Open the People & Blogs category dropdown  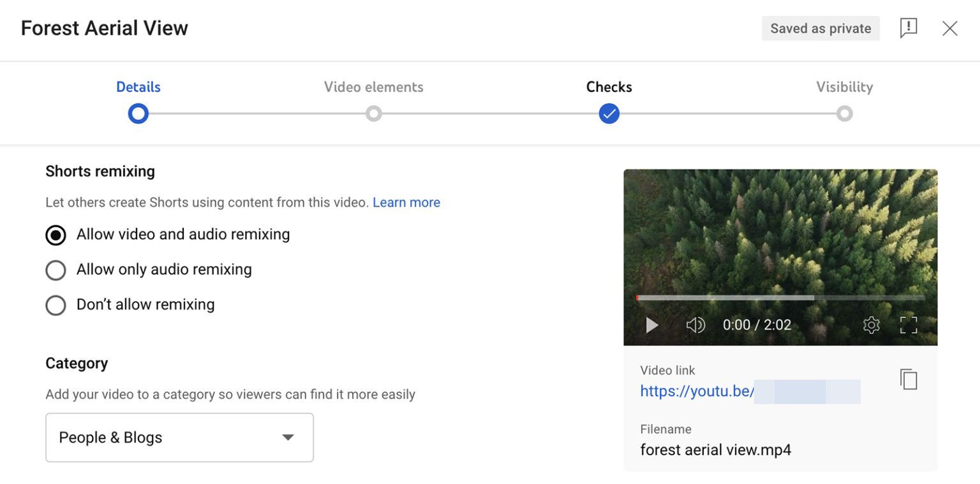(x=179, y=437)
